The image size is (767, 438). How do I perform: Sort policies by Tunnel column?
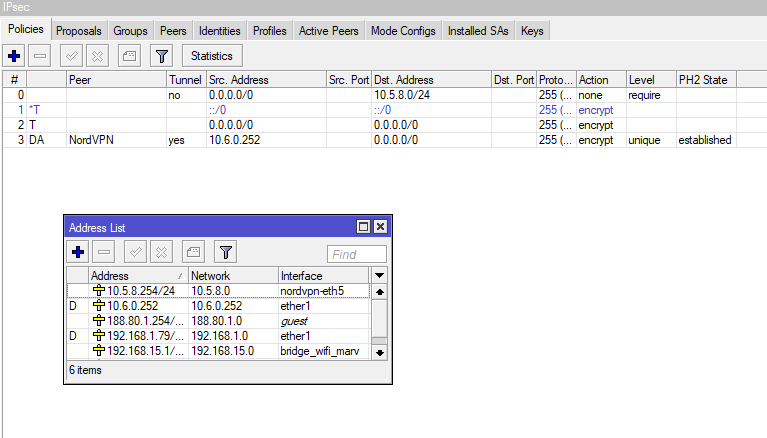[x=186, y=80]
